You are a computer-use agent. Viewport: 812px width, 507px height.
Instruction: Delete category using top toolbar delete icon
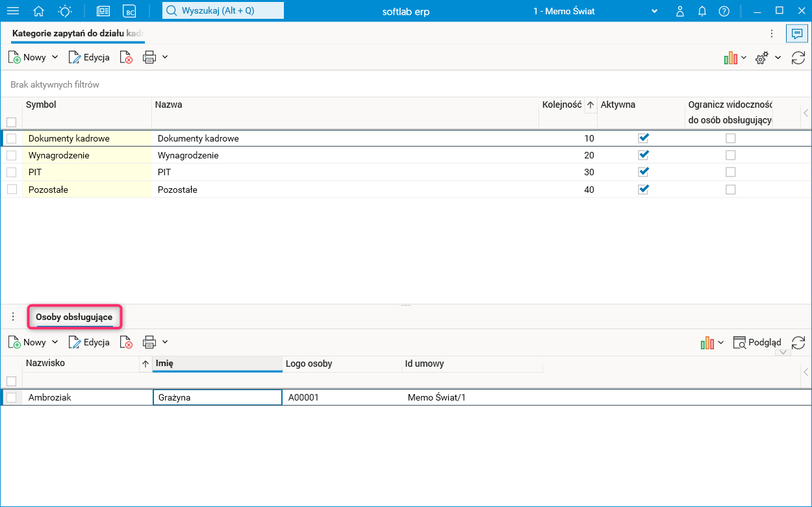pyautogui.click(x=127, y=57)
